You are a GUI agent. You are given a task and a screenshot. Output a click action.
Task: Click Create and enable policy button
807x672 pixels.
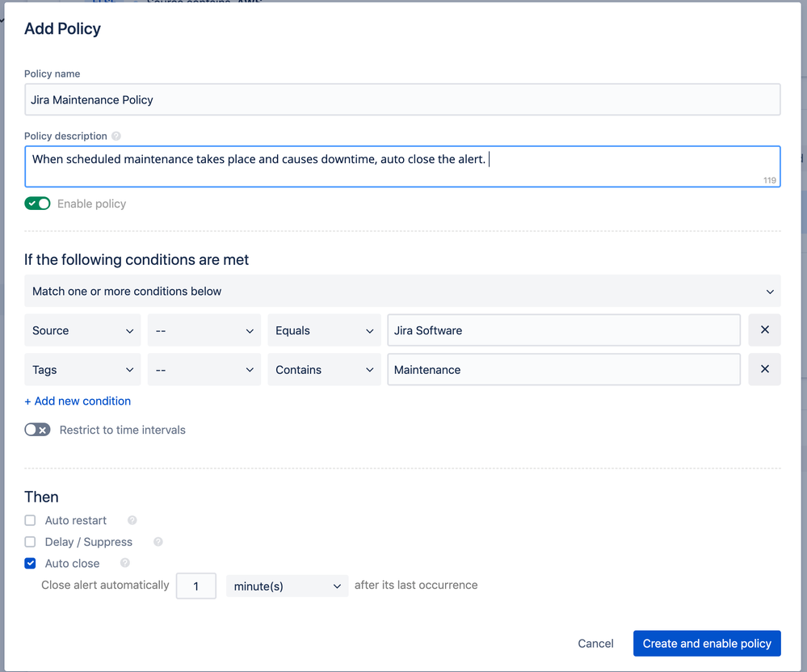[x=707, y=644]
